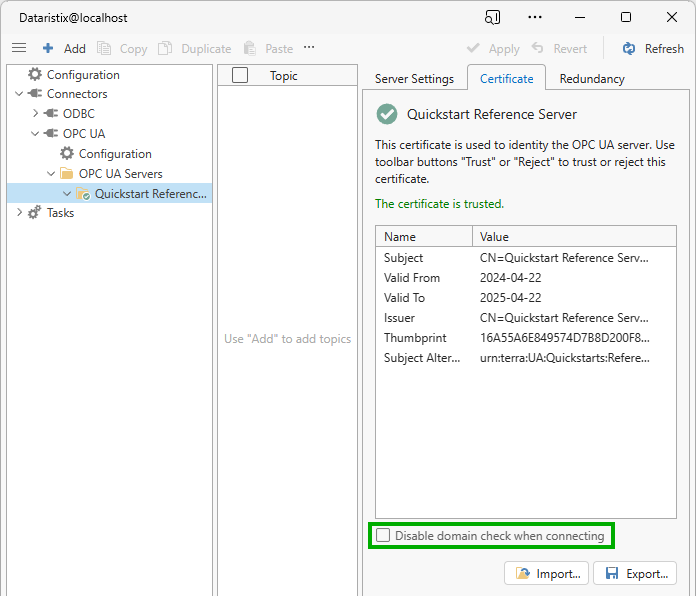Enable Disable domain check when connecting

tap(383, 536)
